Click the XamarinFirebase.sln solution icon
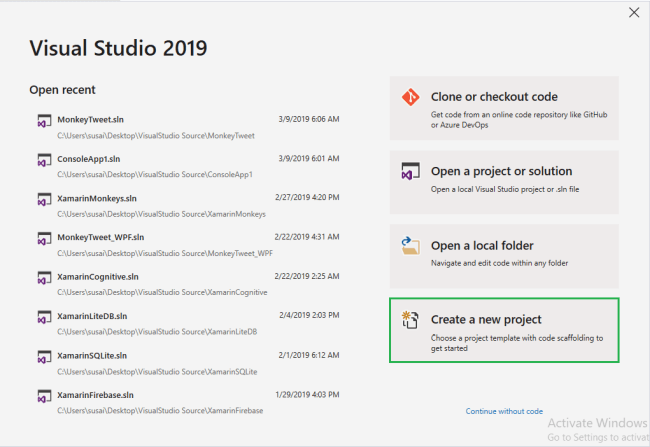 pos(44,397)
